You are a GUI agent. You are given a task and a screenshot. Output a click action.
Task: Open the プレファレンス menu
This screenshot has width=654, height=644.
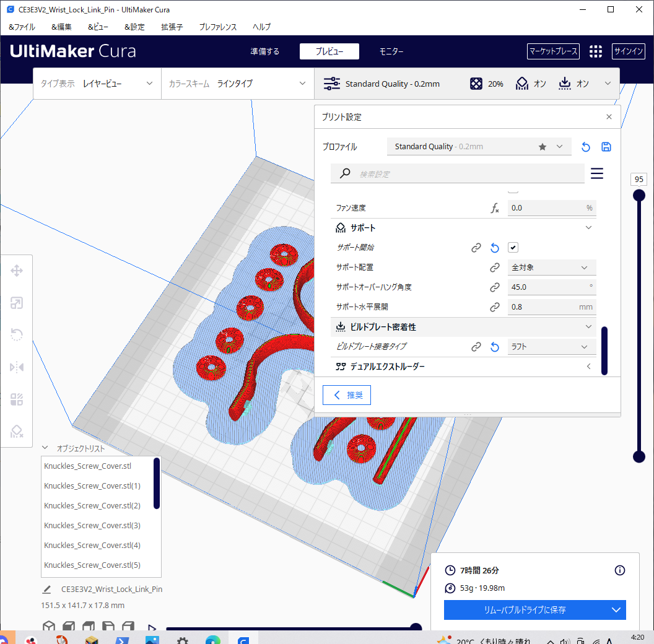point(217,27)
